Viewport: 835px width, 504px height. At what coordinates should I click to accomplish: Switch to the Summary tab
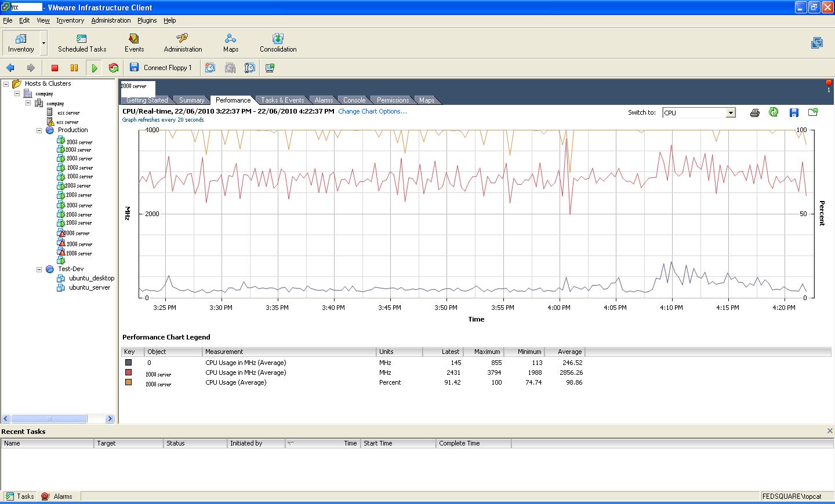point(191,100)
